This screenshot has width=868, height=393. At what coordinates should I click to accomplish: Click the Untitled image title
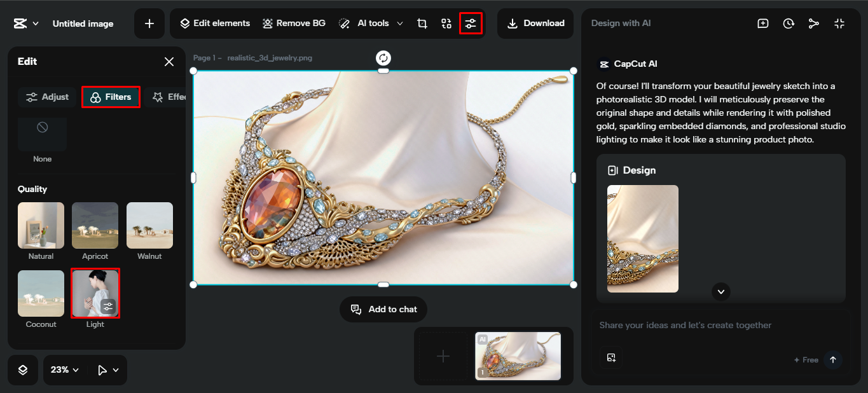pos(83,24)
